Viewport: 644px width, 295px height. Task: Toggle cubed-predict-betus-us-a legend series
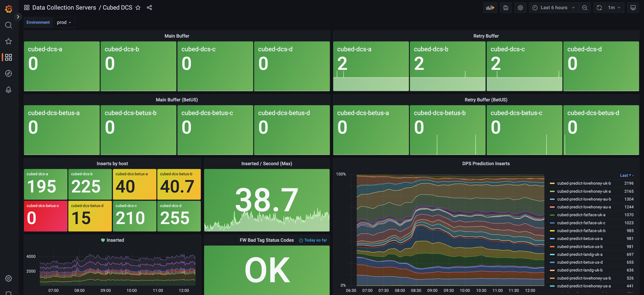(x=580, y=238)
